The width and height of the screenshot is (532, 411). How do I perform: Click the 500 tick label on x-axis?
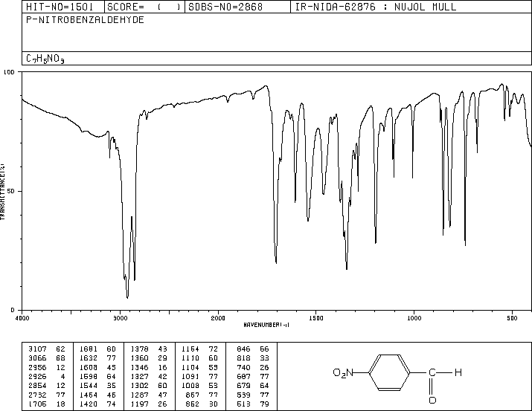click(x=512, y=318)
